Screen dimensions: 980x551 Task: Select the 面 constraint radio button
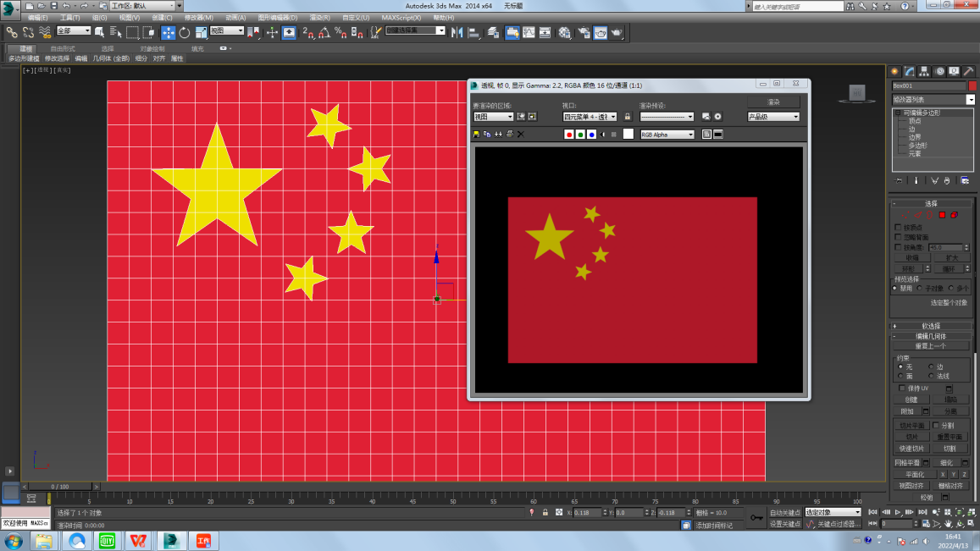[900, 376]
